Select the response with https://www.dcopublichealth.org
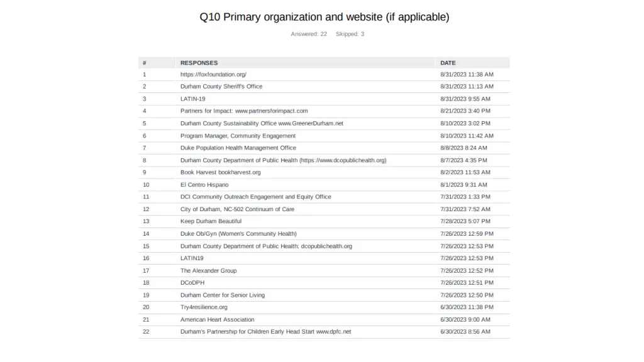The width and height of the screenshot is (644, 362). point(284,160)
